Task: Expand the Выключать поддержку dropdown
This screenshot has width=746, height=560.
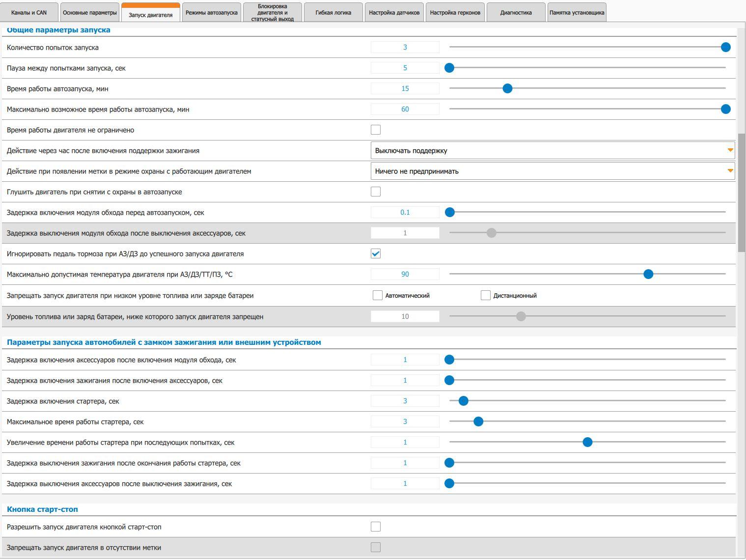Action: [553, 150]
